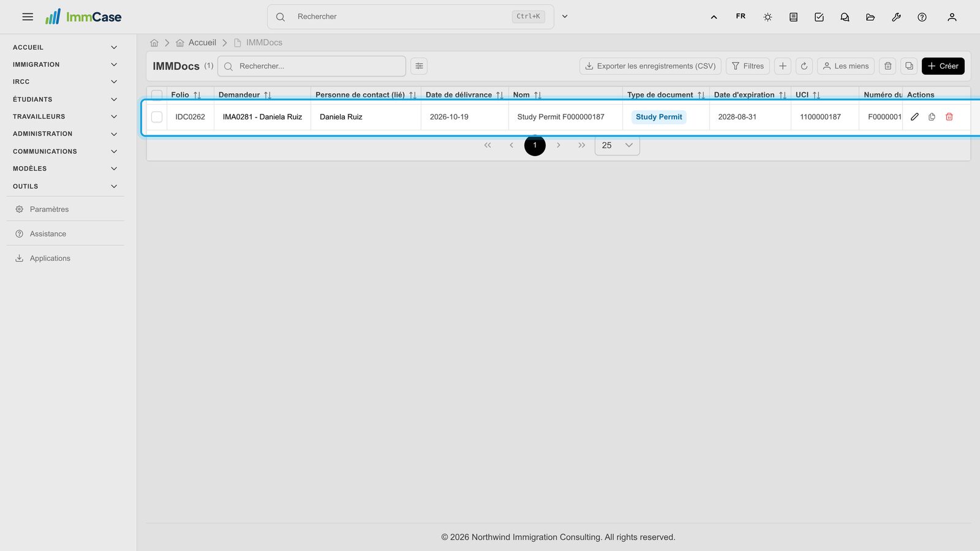Expand the ÉTUDIANTS sidebar section
The height and width of the screenshot is (551, 980).
pos(64,99)
